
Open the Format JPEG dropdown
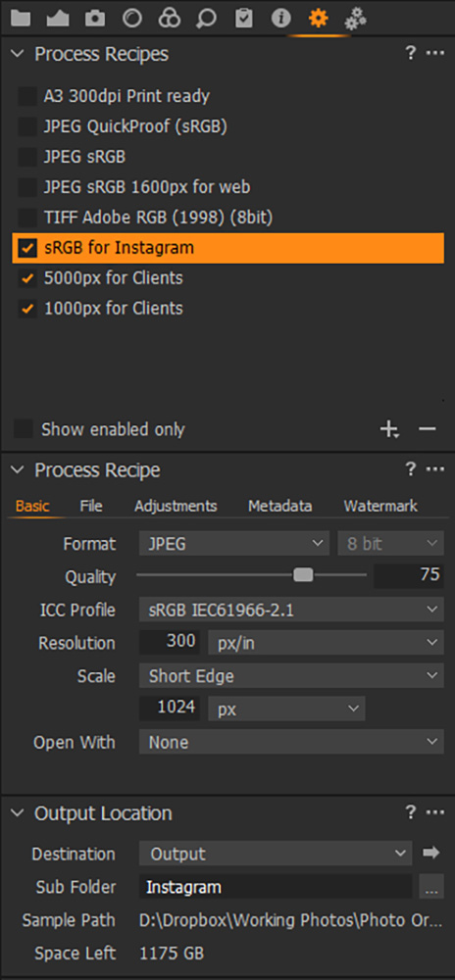pyautogui.click(x=234, y=544)
